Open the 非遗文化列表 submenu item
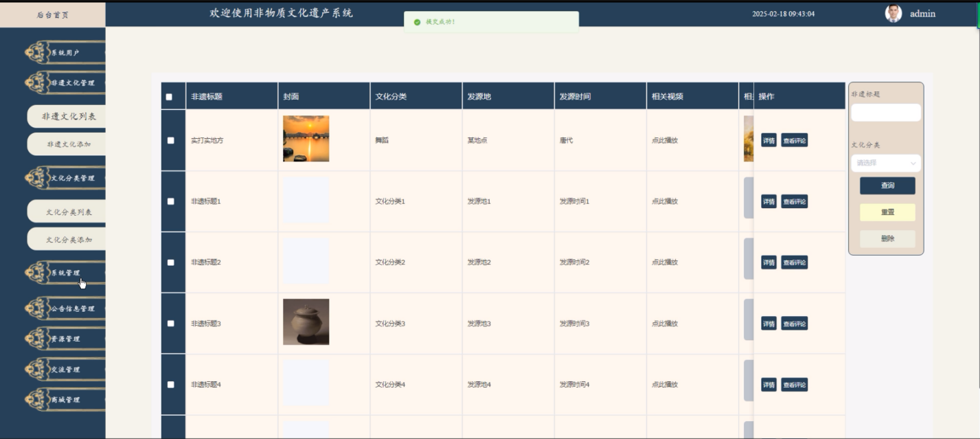The image size is (980, 439). 67,116
